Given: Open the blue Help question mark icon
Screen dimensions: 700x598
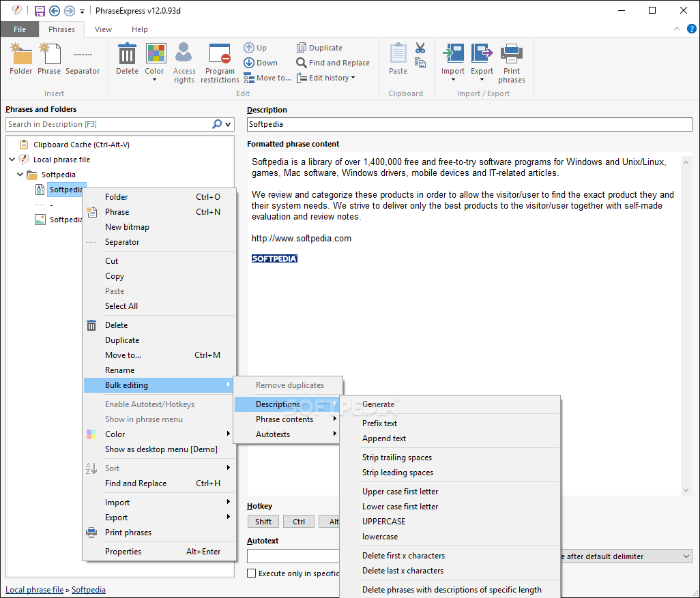Looking at the screenshot, I should [x=692, y=29].
